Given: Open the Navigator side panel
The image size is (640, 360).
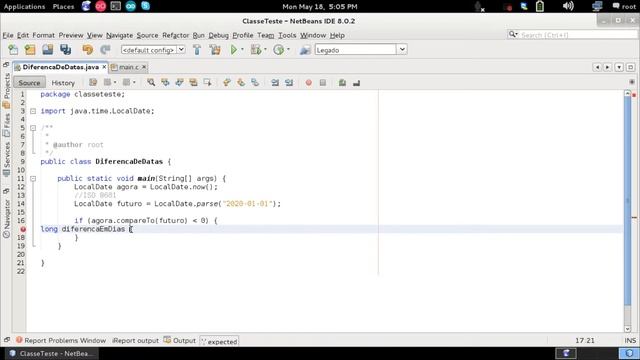Looking at the screenshot, I should click(6, 218).
